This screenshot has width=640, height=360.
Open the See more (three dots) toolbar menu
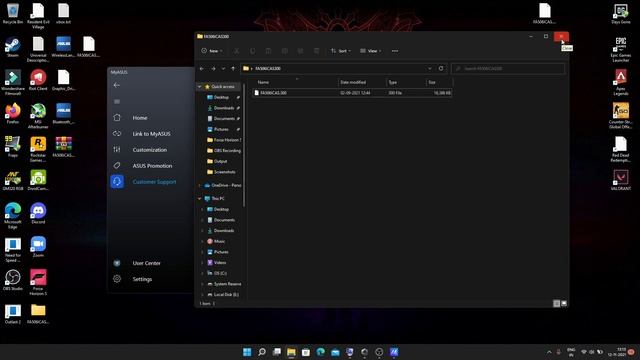pyautogui.click(x=395, y=51)
